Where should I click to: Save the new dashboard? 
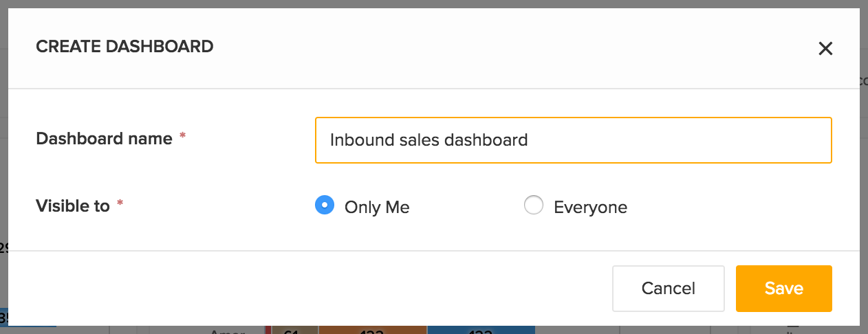783,289
